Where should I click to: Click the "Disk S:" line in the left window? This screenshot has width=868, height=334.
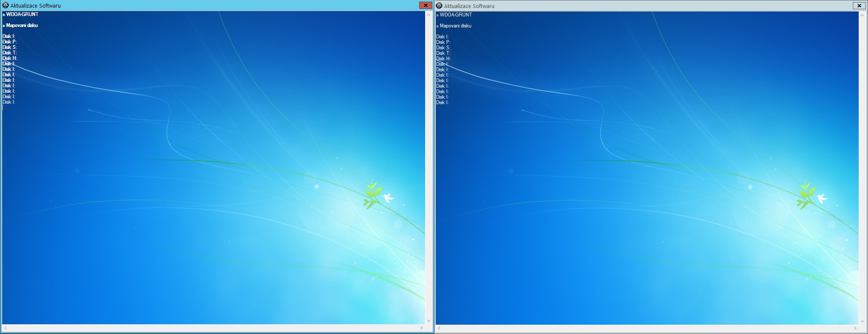9,47
